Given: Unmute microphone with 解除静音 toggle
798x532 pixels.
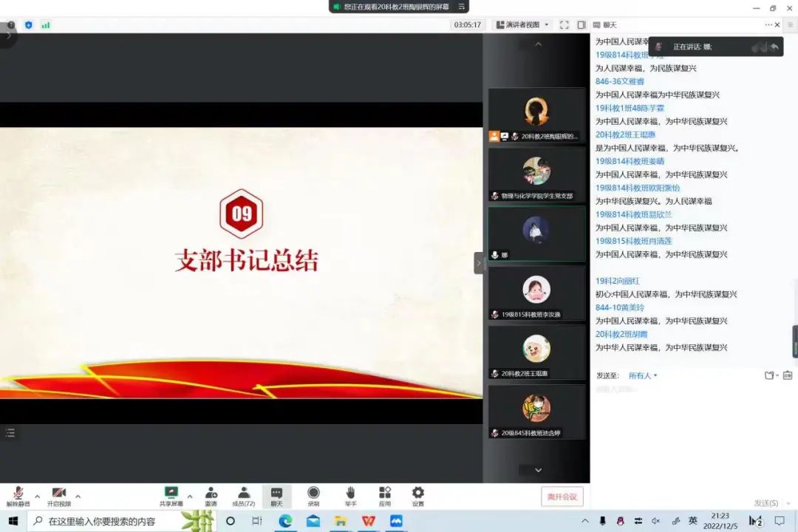Looking at the screenshot, I should (18, 495).
